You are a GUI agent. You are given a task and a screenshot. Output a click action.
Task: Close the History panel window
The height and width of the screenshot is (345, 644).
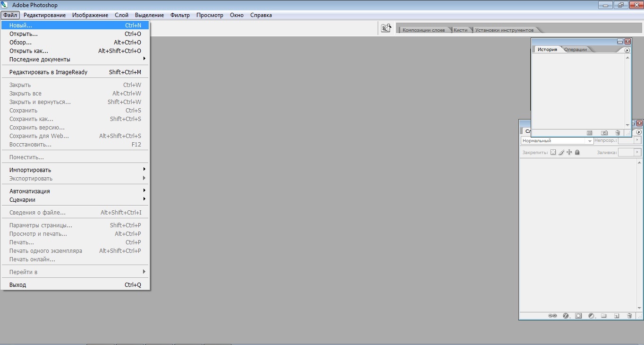tap(627, 42)
